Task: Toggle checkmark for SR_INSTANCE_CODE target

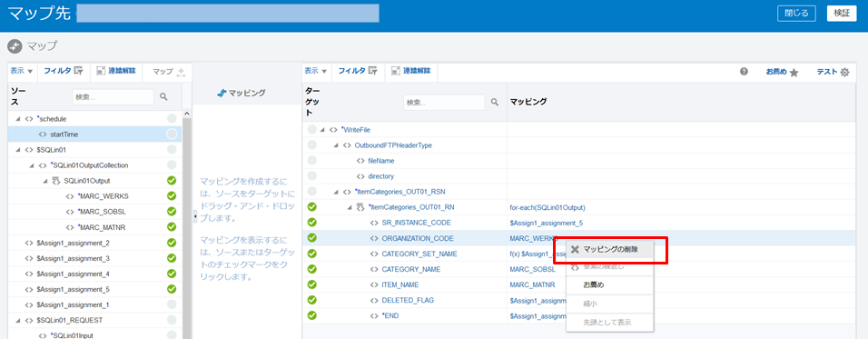Action: (x=311, y=222)
